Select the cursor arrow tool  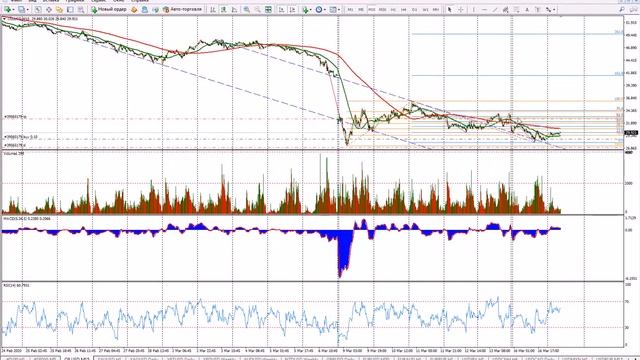tap(449, 9)
